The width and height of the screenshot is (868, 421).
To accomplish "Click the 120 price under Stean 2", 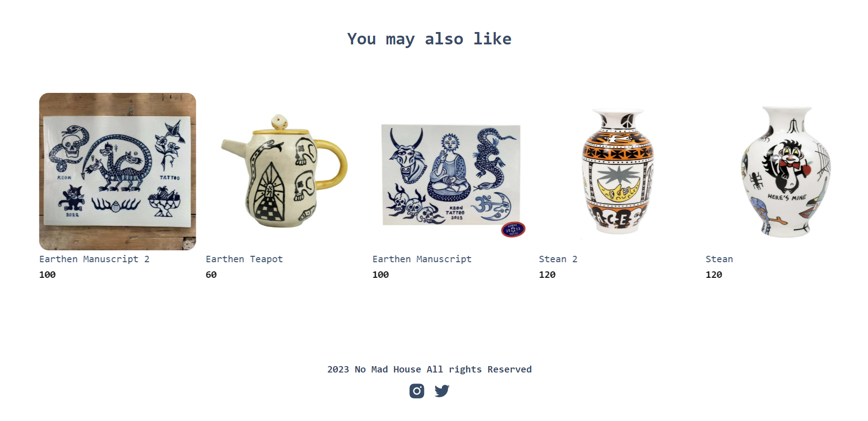I will [x=547, y=275].
